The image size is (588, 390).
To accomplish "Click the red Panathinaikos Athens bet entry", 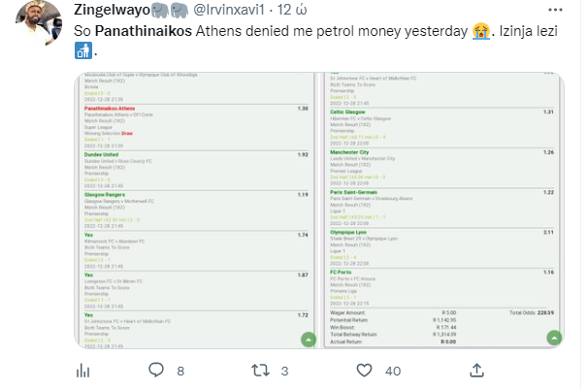I will tap(112, 109).
